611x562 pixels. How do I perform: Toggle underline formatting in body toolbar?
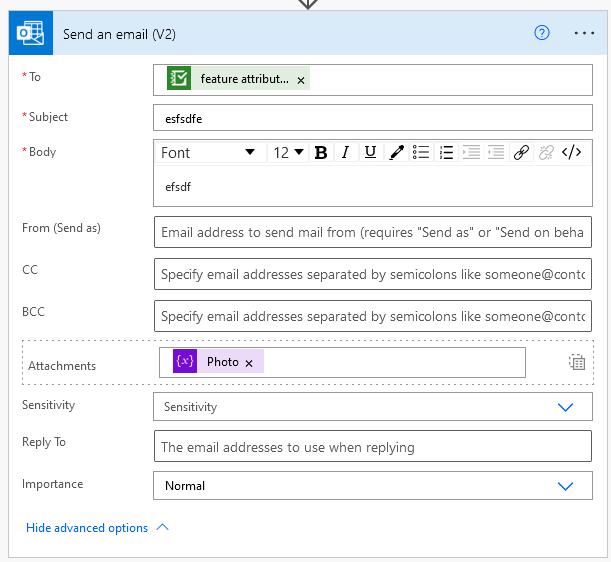pos(370,153)
